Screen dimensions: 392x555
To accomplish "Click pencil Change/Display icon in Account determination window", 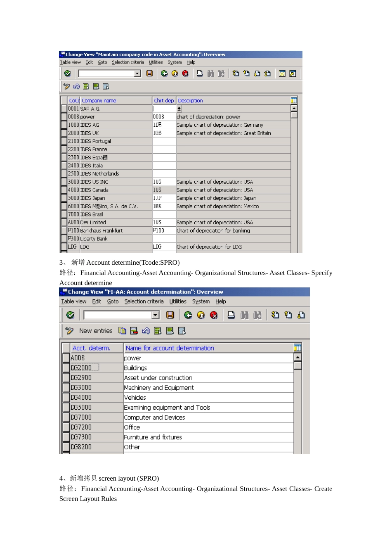I will (x=69, y=331).
